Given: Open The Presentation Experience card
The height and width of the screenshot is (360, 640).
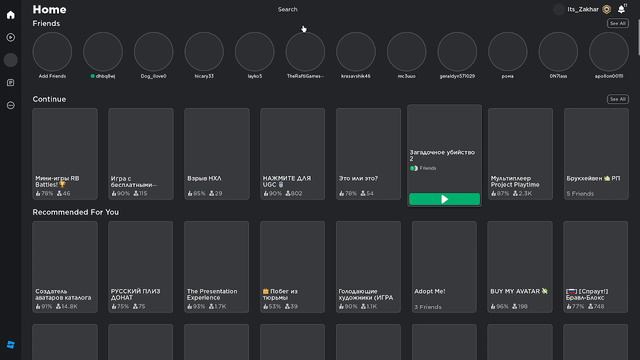Looking at the screenshot, I should 217,267.
